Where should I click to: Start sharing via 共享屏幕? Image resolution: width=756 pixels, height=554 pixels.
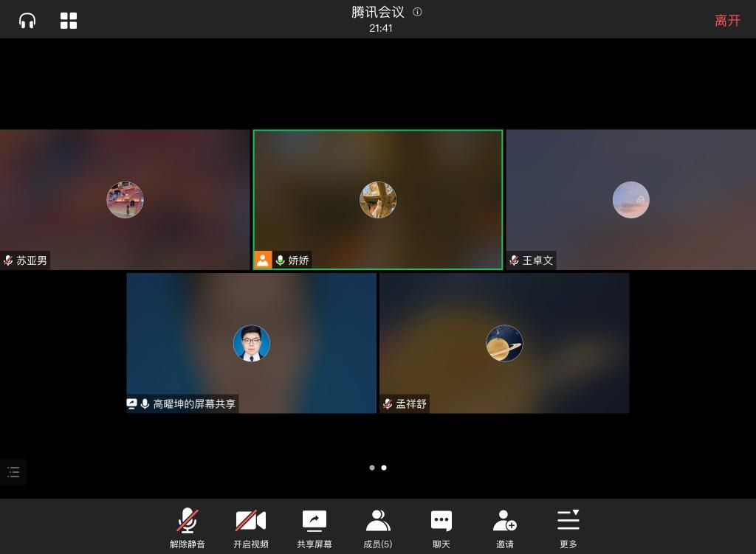(315, 528)
